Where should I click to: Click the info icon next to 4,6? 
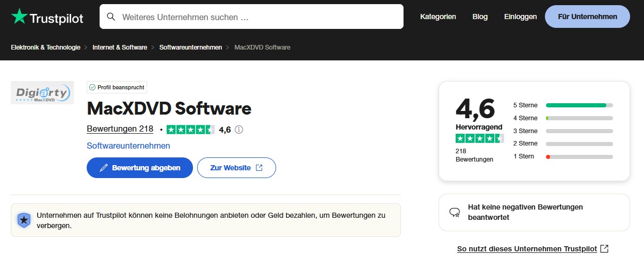pos(239,130)
